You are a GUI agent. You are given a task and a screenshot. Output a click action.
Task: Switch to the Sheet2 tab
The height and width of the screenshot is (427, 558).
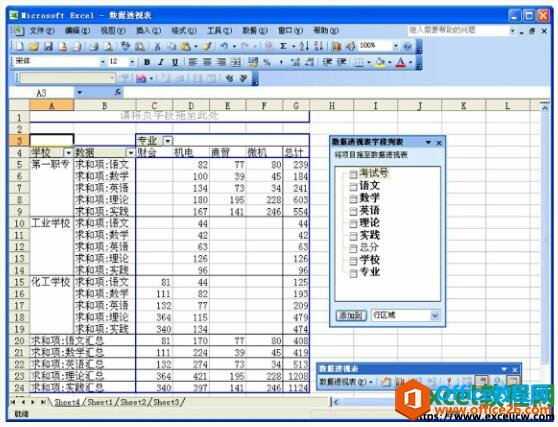point(133,402)
